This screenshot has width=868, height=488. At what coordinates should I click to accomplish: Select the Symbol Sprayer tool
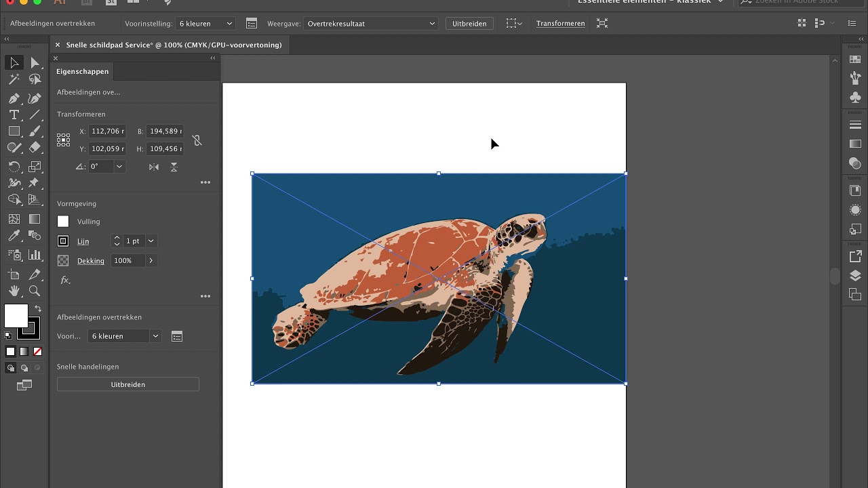[x=14, y=255]
